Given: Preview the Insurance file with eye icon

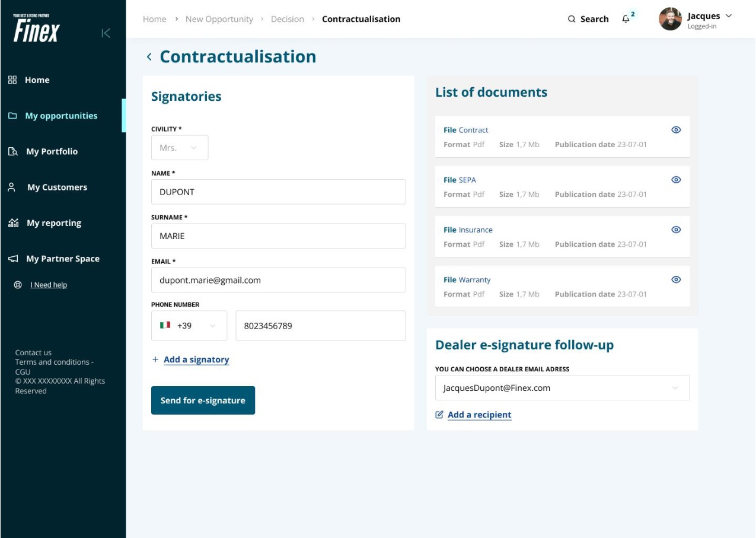Looking at the screenshot, I should coord(676,230).
